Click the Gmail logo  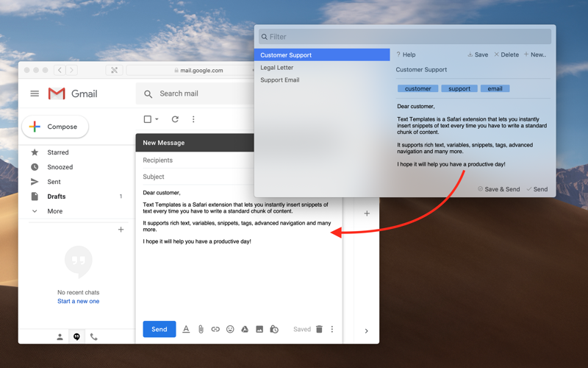(x=73, y=93)
